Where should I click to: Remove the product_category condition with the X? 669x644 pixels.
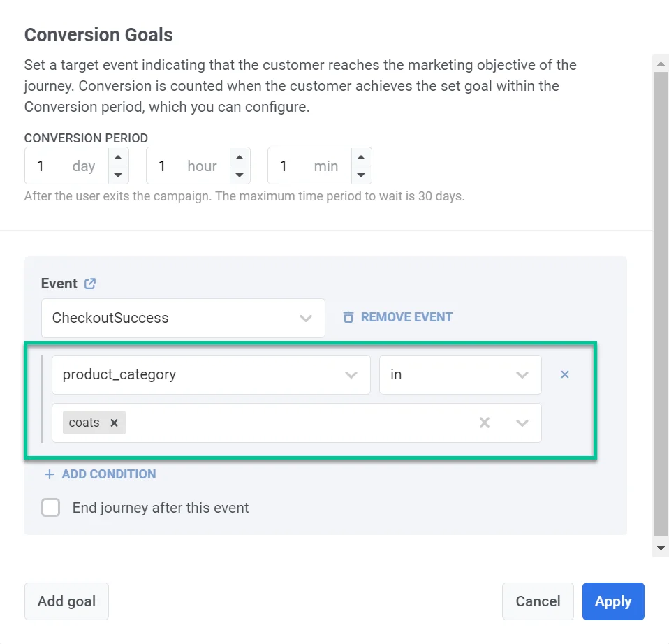565,374
